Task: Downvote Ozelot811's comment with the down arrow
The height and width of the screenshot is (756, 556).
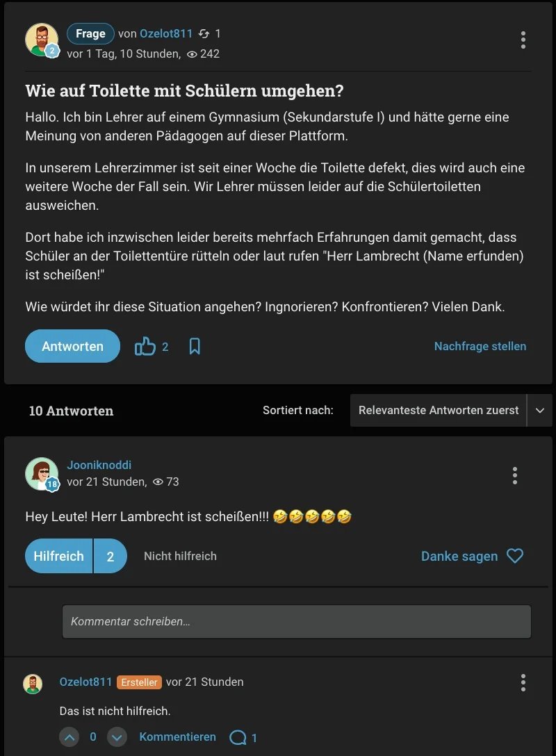Action: [x=117, y=737]
